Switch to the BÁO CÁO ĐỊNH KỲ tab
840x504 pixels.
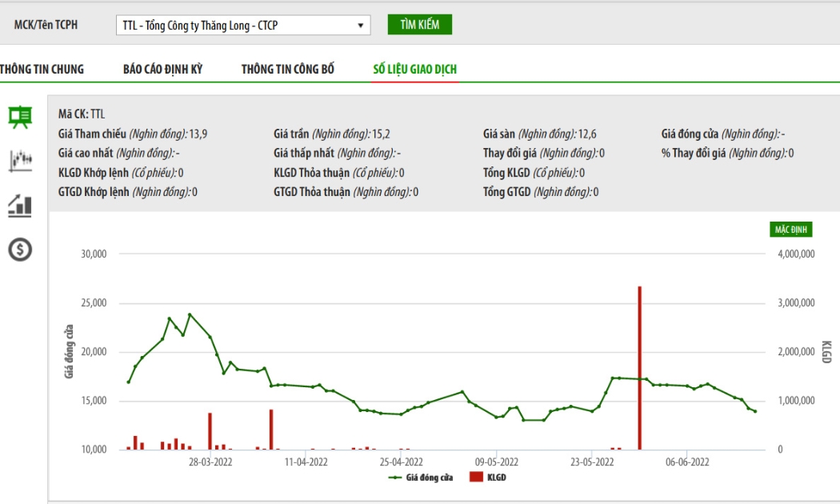[163, 69]
